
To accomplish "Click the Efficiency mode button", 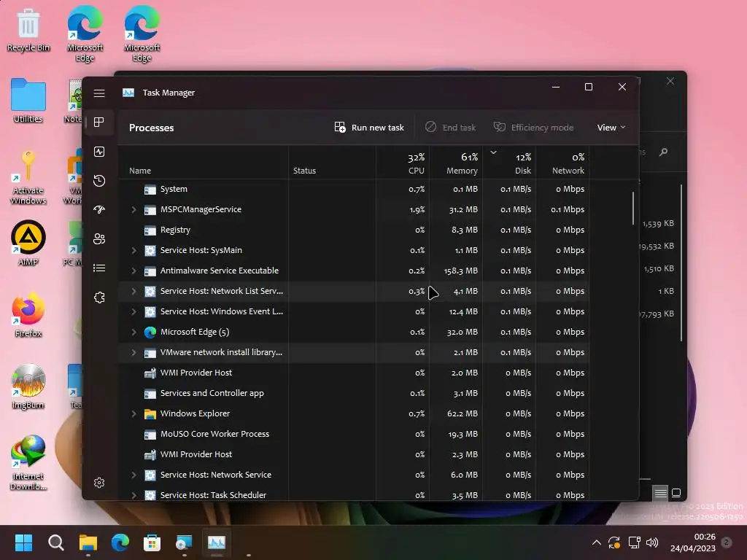I will [533, 127].
